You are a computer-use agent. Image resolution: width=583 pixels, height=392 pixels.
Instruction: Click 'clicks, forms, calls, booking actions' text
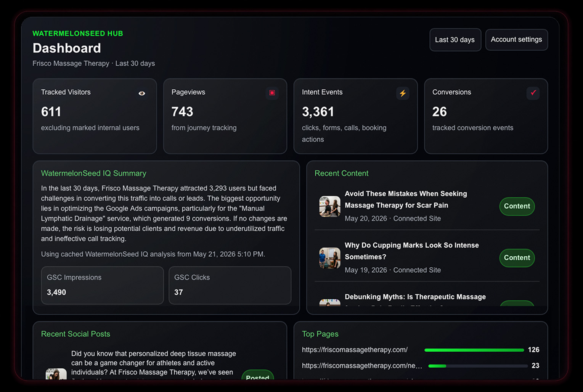pyautogui.click(x=344, y=133)
